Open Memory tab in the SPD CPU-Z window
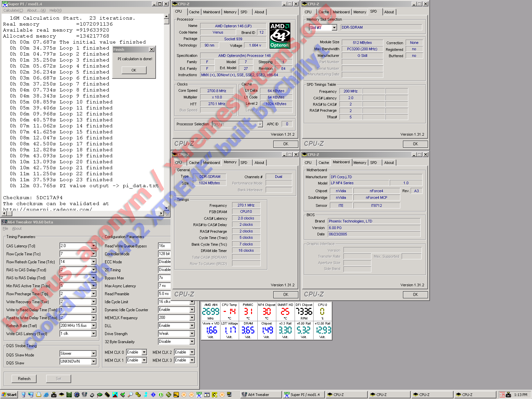Screen dimensions: 532x399 360,12
